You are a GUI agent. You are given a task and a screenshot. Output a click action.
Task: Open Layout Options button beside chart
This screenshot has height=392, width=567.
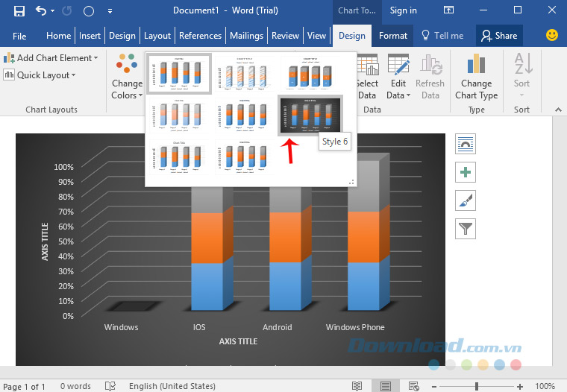click(x=466, y=145)
